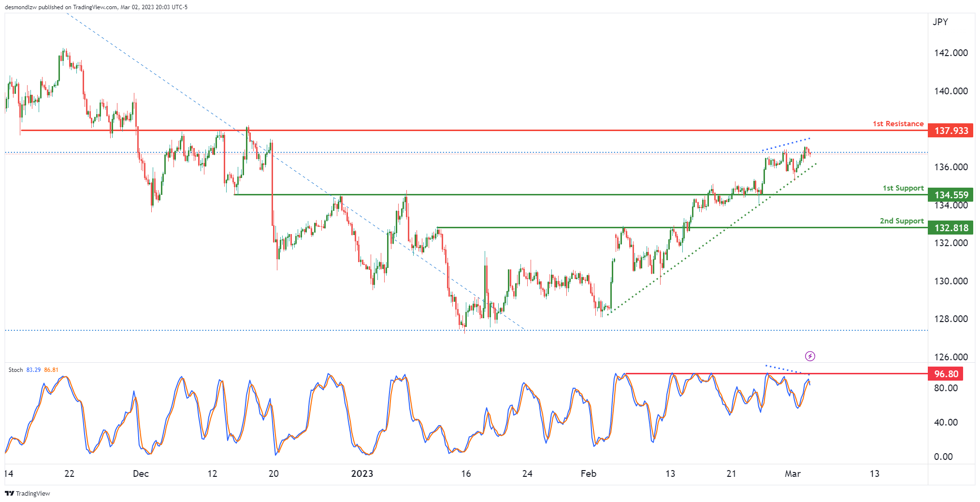Click the '2nd Support' label
The image size is (980, 502).
point(902,221)
